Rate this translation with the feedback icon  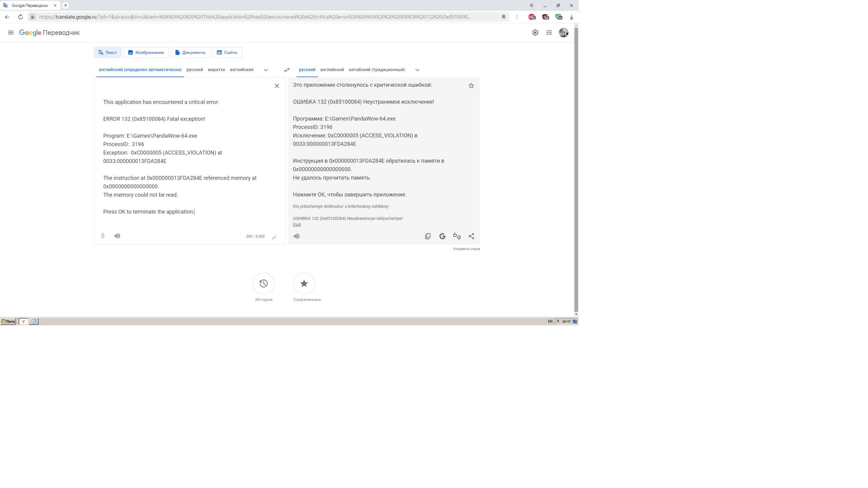tap(457, 236)
